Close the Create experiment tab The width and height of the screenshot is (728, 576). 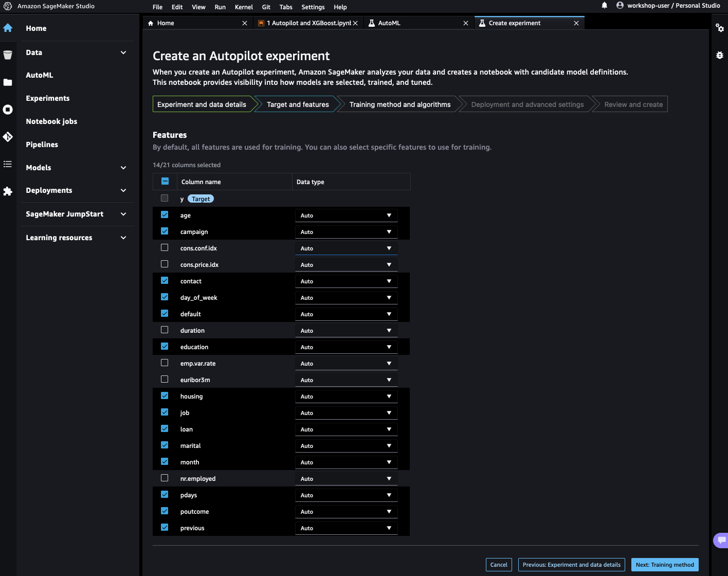[x=576, y=23]
